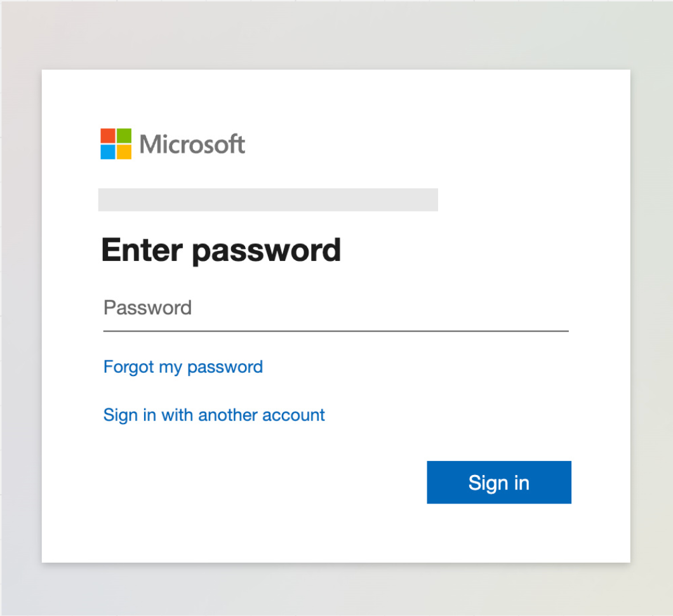Click the blue square in Microsoft logo

tap(108, 152)
